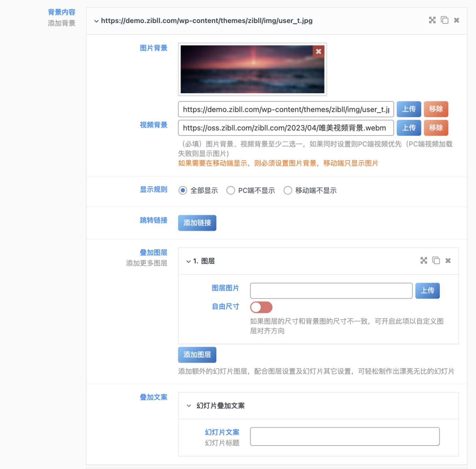Click 移除 button for the video background

(x=436, y=128)
